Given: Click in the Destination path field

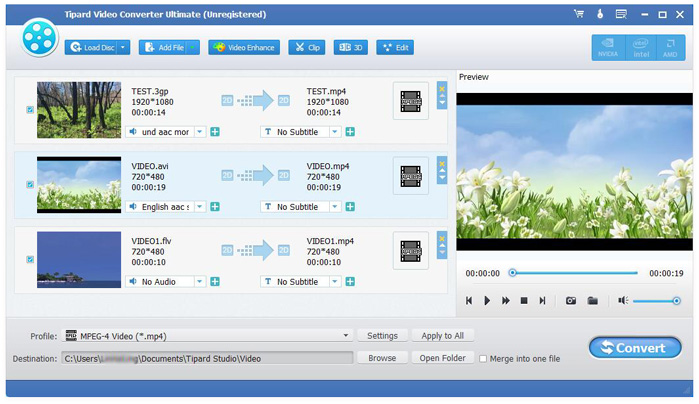Looking at the screenshot, I should (x=208, y=358).
